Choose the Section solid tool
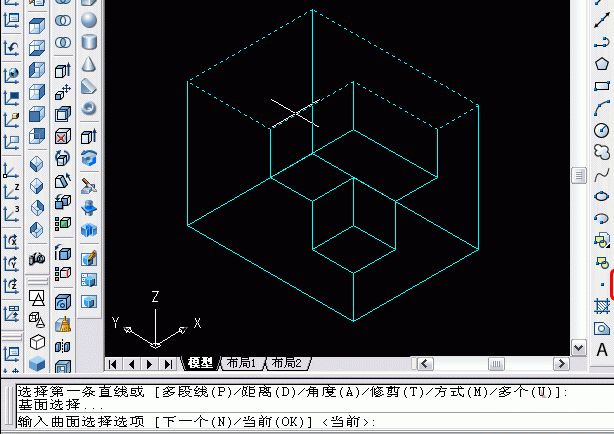The width and height of the screenshot is (614, 434). [89, 208]
